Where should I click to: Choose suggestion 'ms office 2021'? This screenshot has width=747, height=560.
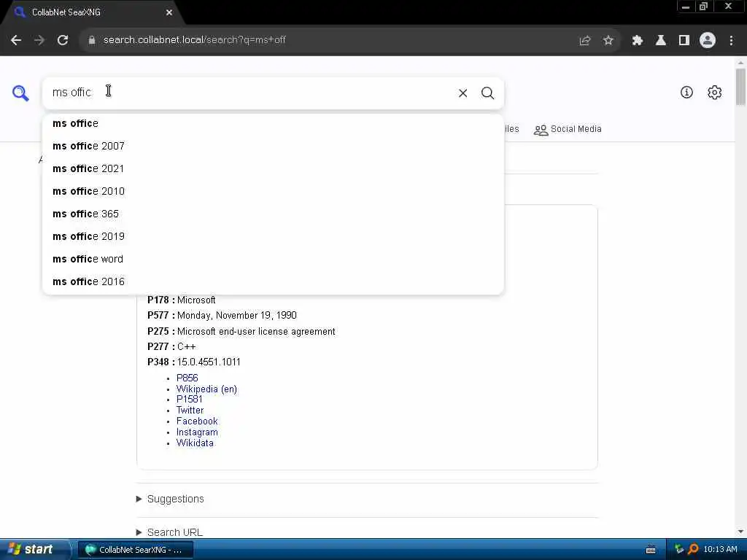[x=273, y=168]
